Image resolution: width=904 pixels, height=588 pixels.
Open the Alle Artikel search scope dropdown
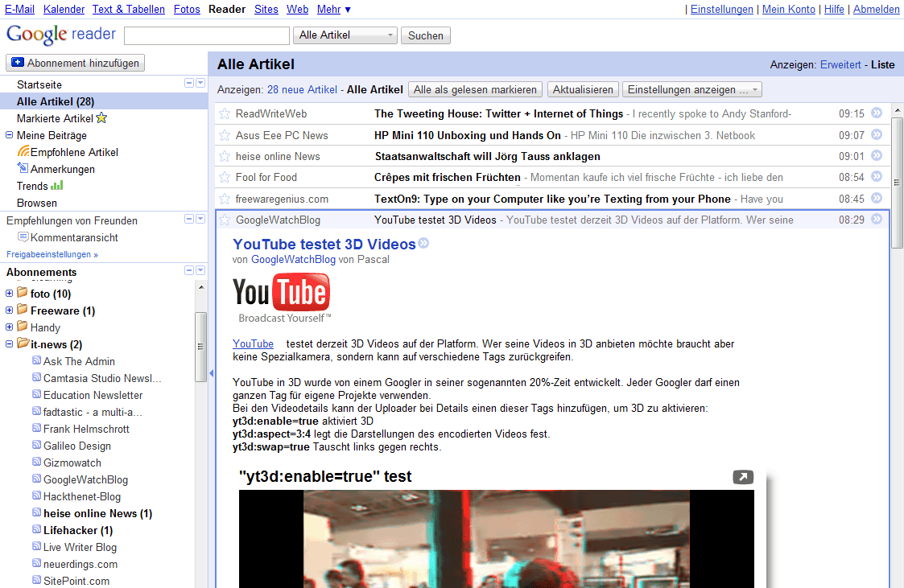[x=346, y=35]
